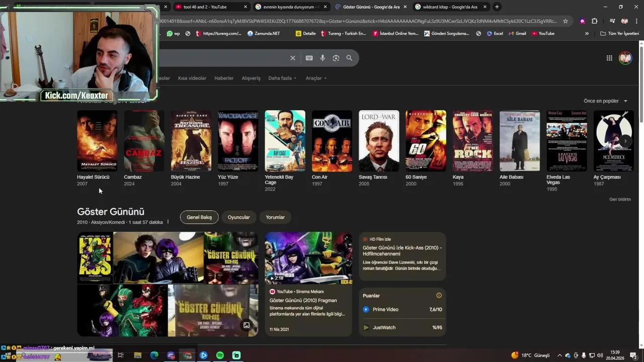The height and width of the screenshot is (362, 644).
Task: Show more bookmarks with the double chevron
Action: pyautogui.click(x=587, y=34)
